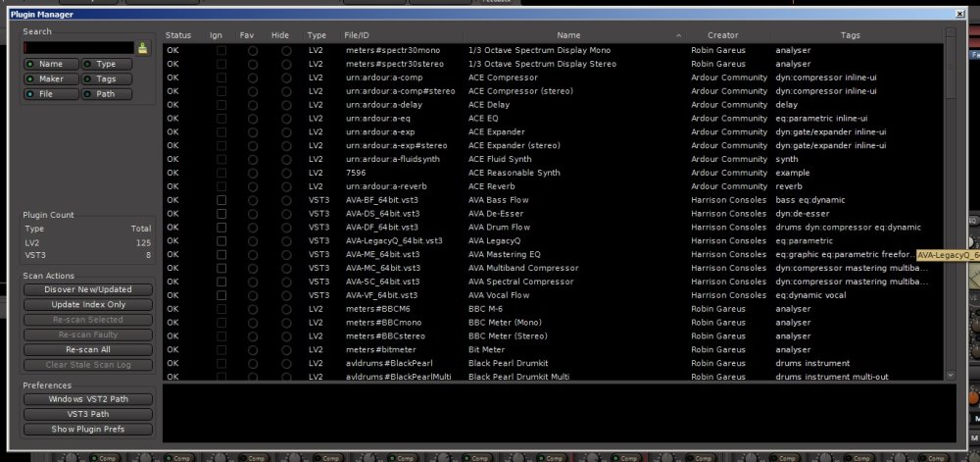980x462 pixels.
Task: Click 'drums instrument multi-out' tags cell
Action: (x=832, y=377)
